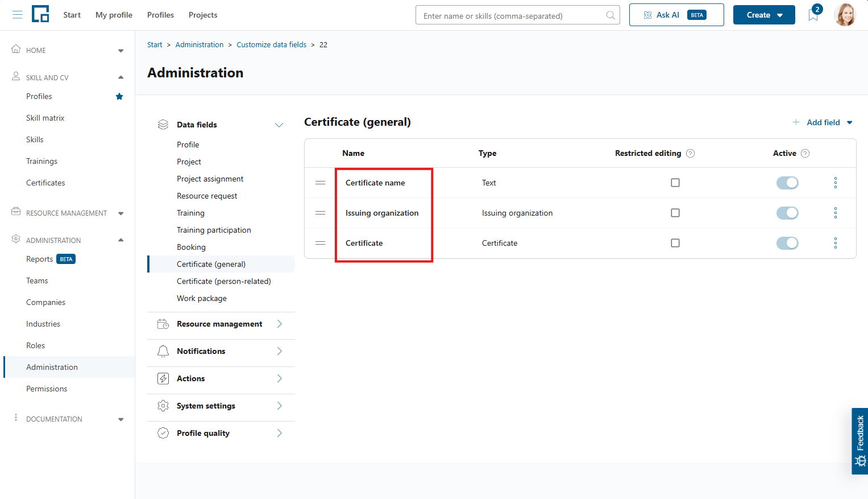
Task: Open the Feedback side tab
Action: (x=860, y=441)
